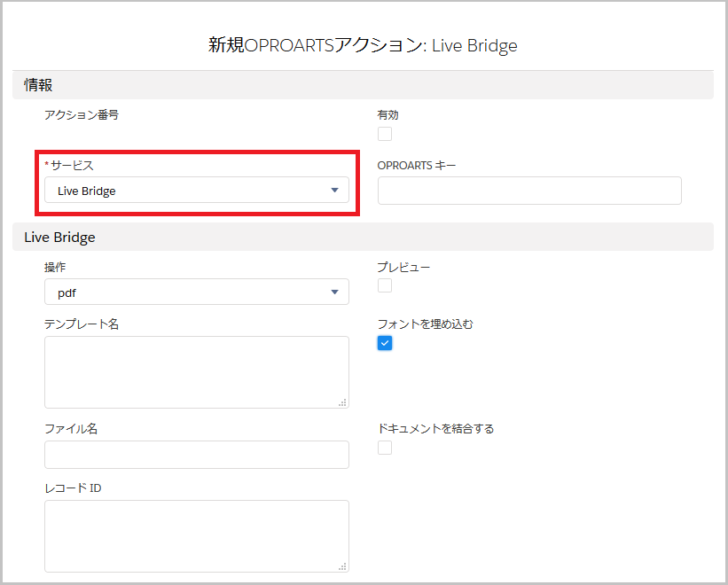This screenshot has height=585, width=728.
Task: Uncheck the フォントを埋め込む checkbox
Action: 385,343
